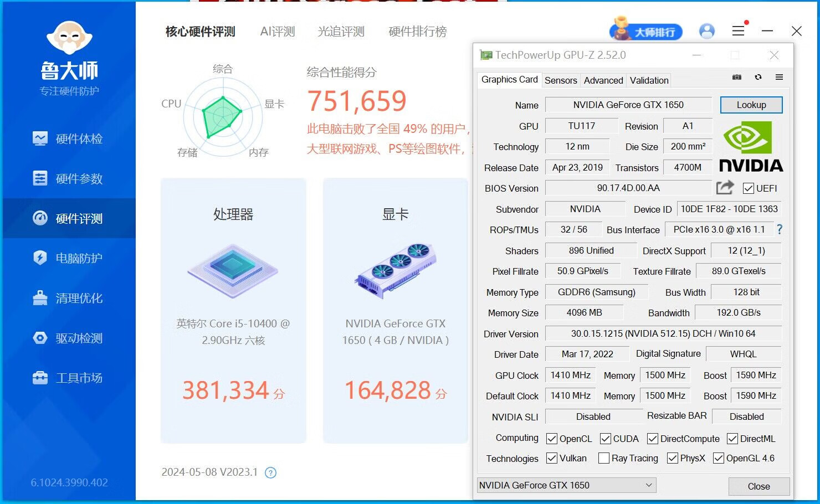Click the help icon beside V2023.1
The width and height of the screenshot is (820, 504).
coord(270,472)
